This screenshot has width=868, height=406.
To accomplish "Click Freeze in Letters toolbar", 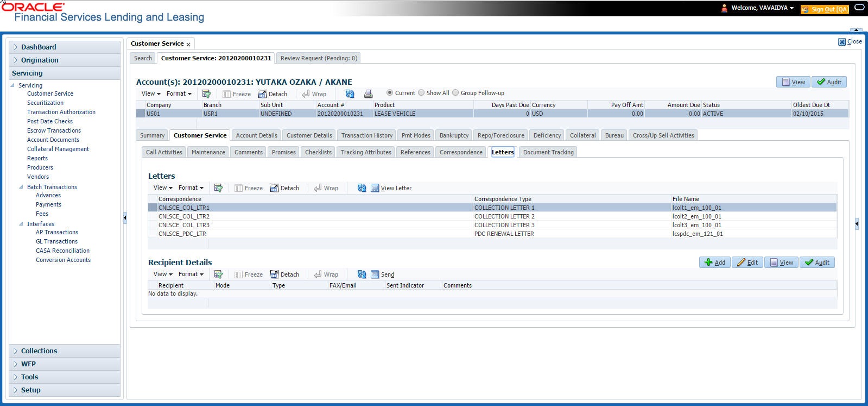I will [249, 188].
